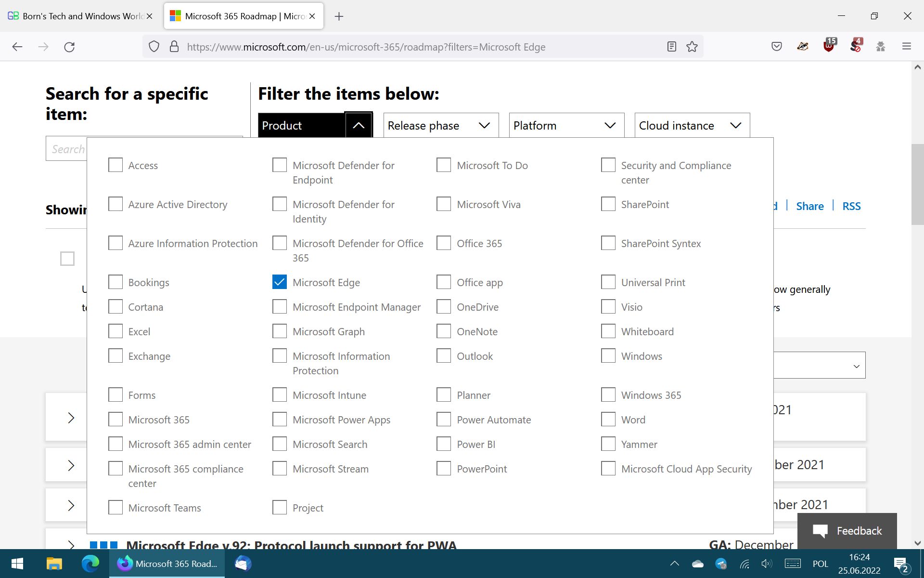Go back to the previous page
924x578 pixels.
(x=17, y=47)
